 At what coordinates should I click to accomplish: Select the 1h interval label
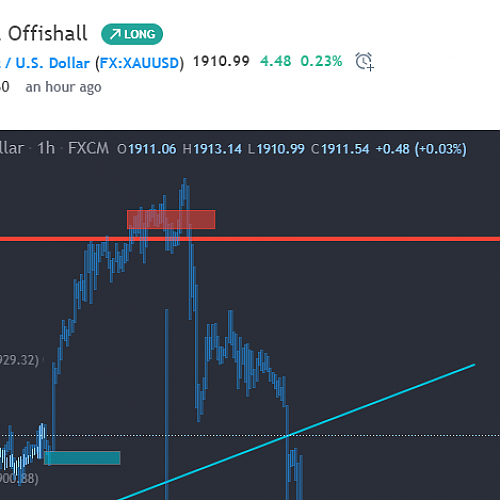tap(46, 148)
